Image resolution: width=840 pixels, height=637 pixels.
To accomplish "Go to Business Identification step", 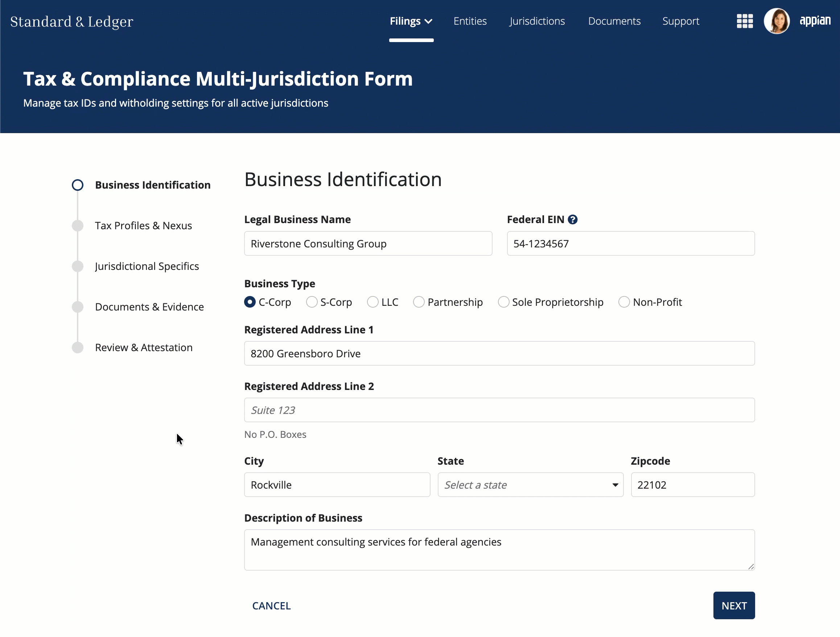I will [x=141, y=185].
